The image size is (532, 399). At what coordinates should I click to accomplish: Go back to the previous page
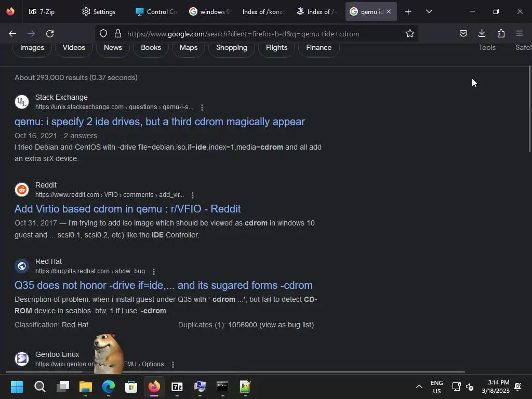(x=12, y=34)
